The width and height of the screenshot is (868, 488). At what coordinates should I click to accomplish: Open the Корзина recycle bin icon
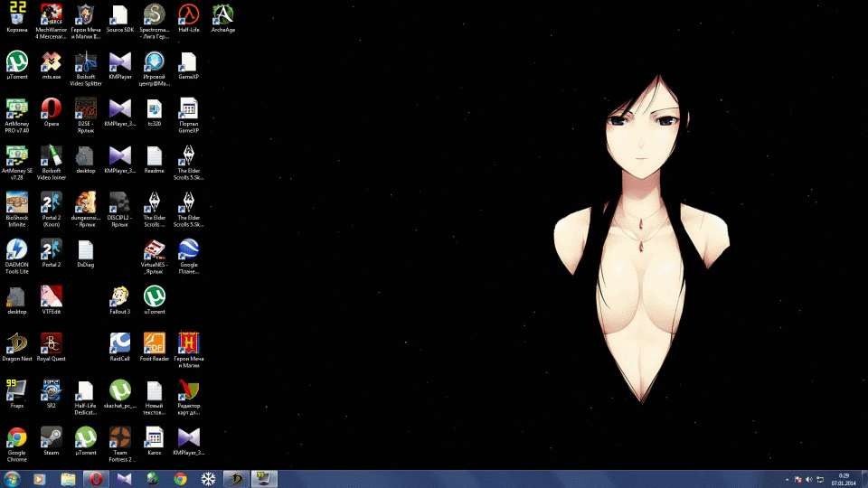(16, 14)
